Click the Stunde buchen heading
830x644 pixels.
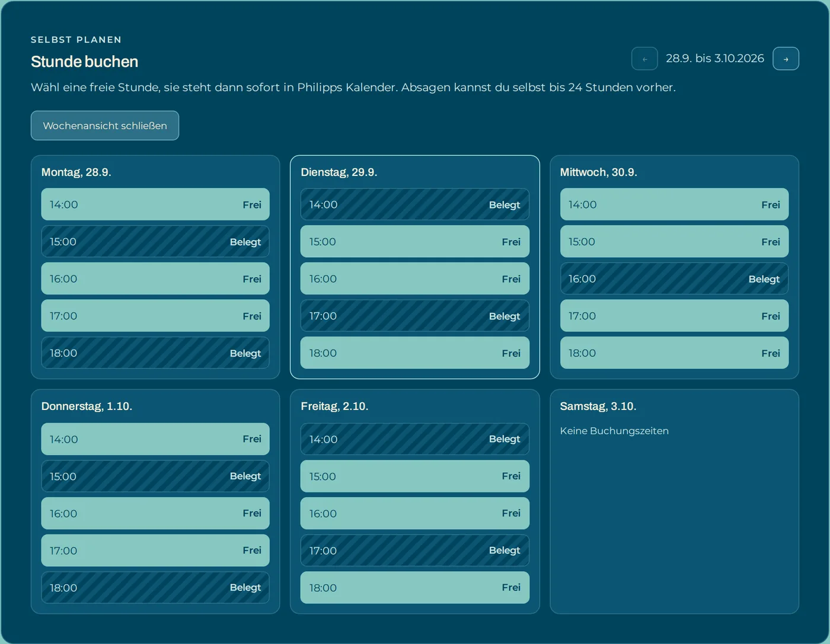click(84, 62)
